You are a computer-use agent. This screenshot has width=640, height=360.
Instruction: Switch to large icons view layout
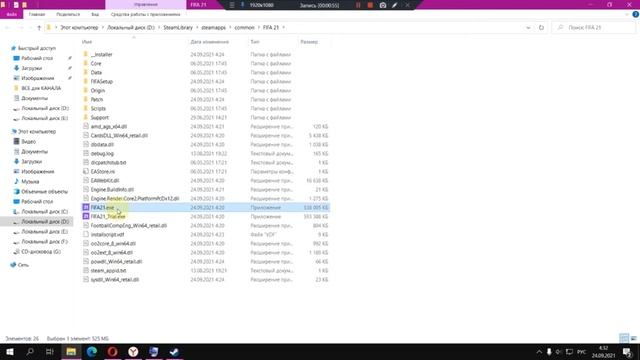tap(633, 338)
